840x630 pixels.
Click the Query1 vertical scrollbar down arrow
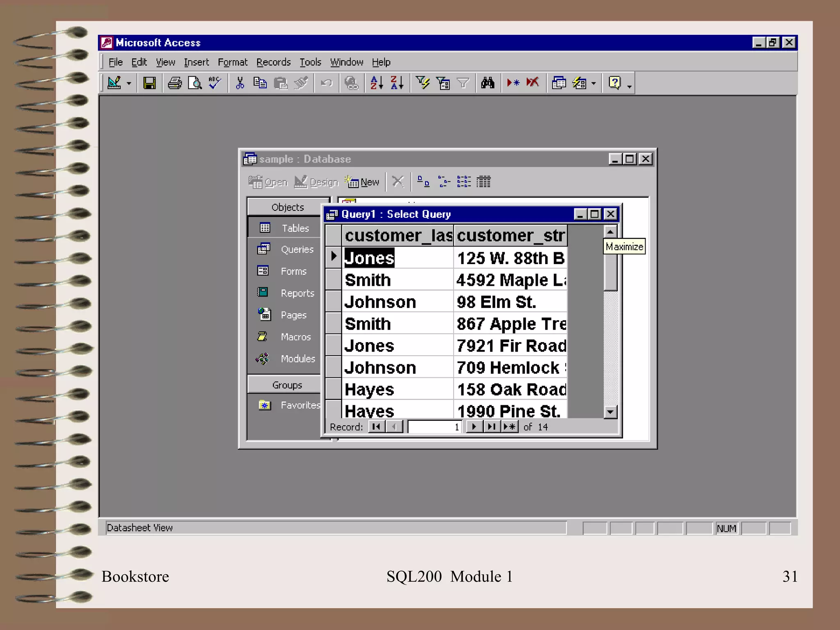[x=610, y=412]
